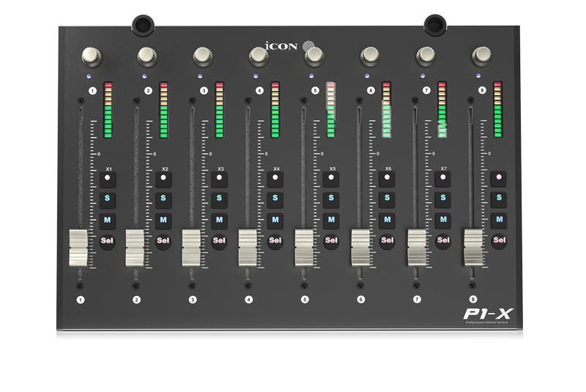This screenshot has width=586, height=392.
Task: Click the channel 6 fader handle
Action: click(x=360, y=248)
